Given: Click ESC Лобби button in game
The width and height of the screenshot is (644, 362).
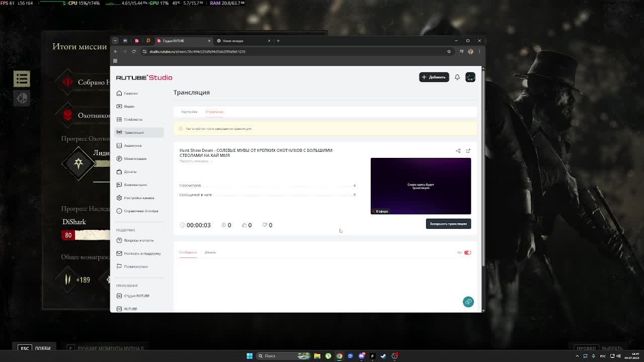Looking at the screenshot, I should (x=35, y=348).
